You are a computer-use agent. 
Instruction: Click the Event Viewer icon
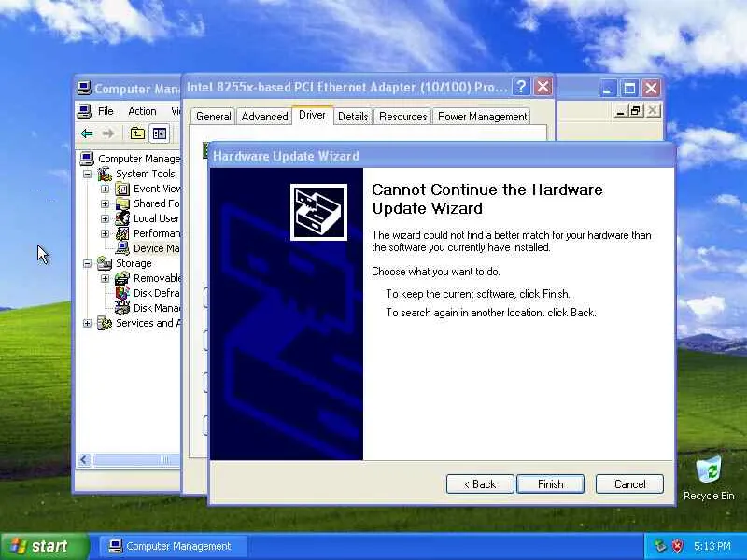click(122, 189)
